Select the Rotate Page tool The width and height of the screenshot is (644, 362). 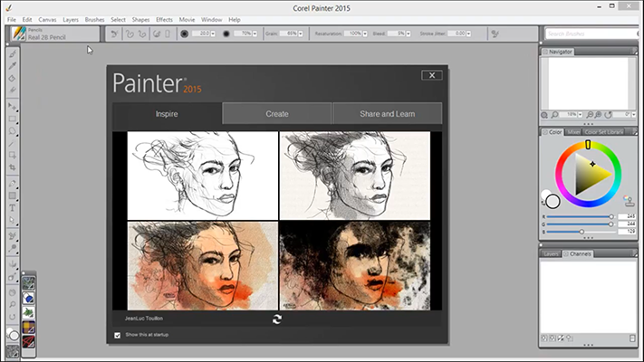(x=13, y=317)
